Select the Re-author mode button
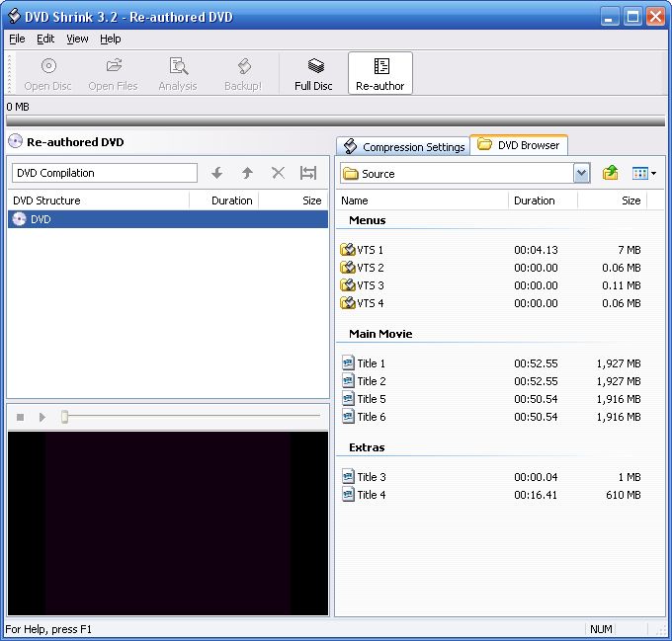Viewport: 672px width, 641px height. 380,73
